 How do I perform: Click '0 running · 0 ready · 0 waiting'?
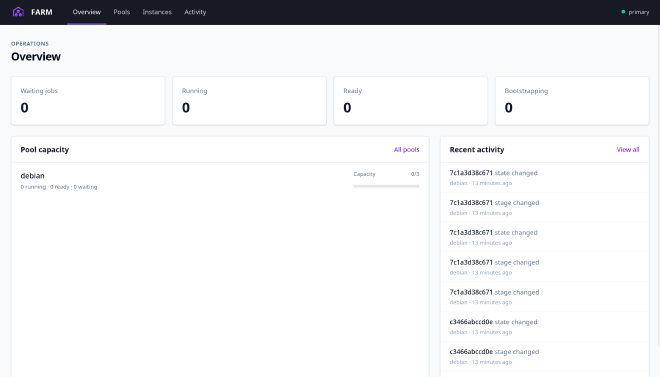(59, 187)
